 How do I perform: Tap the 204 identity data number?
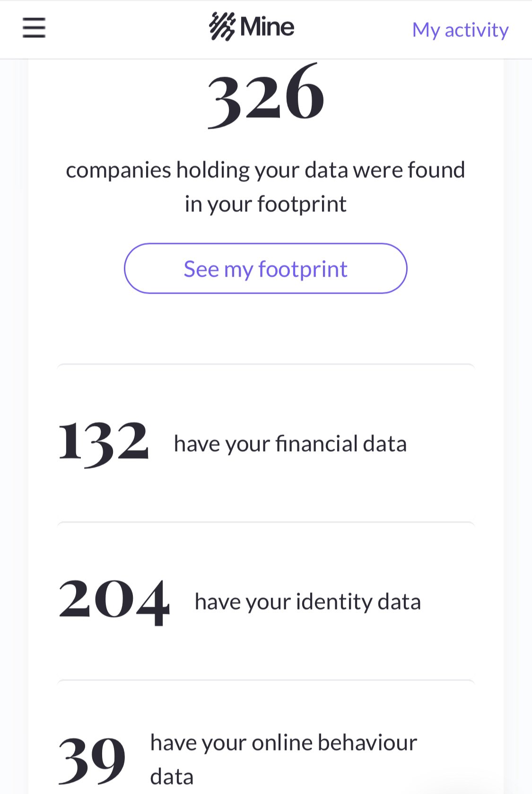click(x=114, y=601)
